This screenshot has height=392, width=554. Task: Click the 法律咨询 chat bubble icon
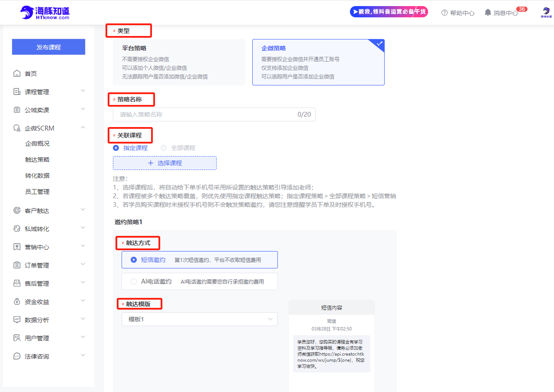(x=17, y=356)
